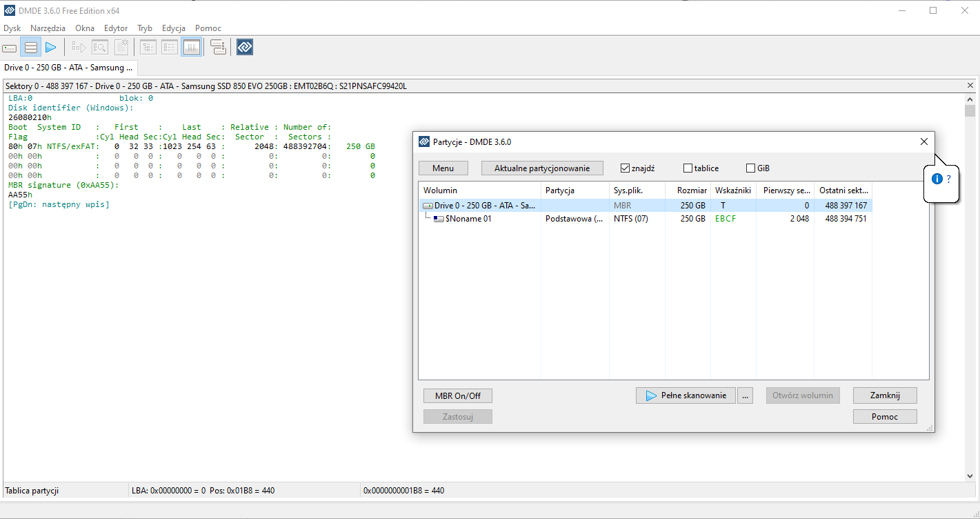Screen dimensions: 980x519
Task: Open the Edycja menu
Action: pyautogui.click(x=174, y=28)
